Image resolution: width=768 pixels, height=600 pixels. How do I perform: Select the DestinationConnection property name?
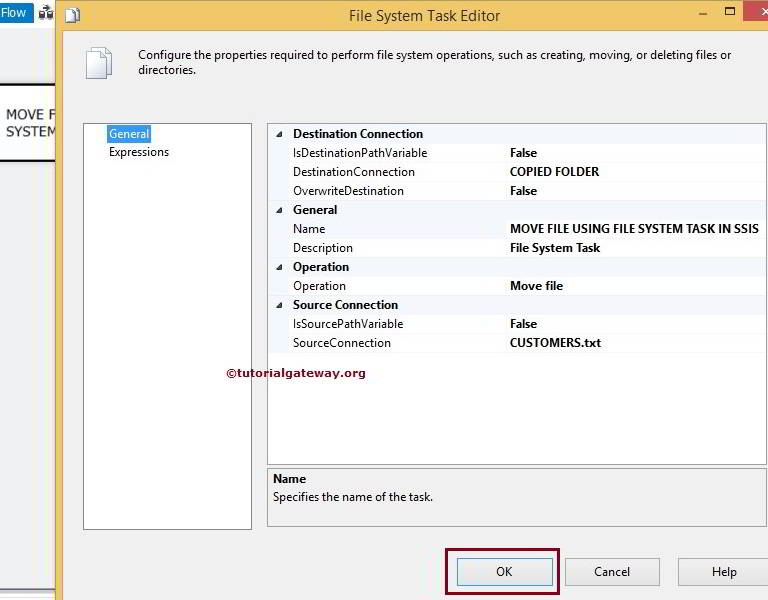click(354, 172)
